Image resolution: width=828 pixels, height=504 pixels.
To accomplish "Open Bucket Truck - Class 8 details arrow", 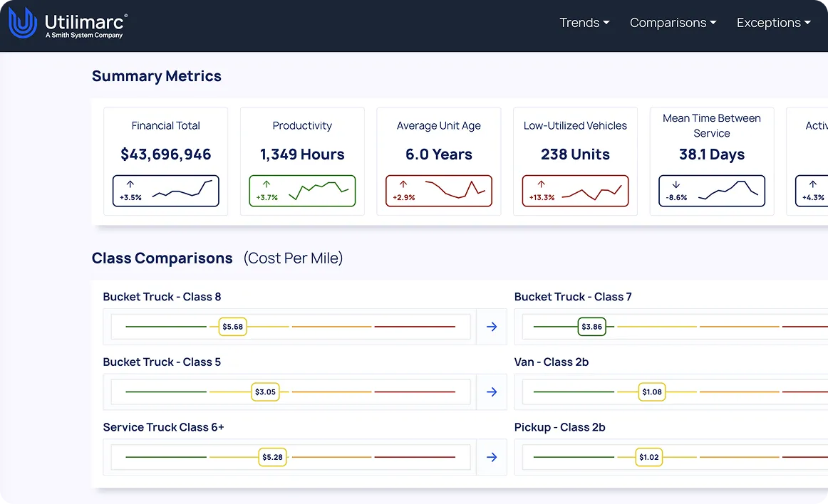I will [x=492, y=327].
